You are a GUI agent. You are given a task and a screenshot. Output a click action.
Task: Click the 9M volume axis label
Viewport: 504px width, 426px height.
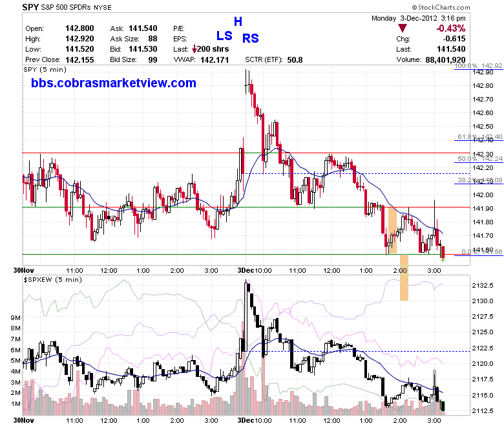(16, 317)
